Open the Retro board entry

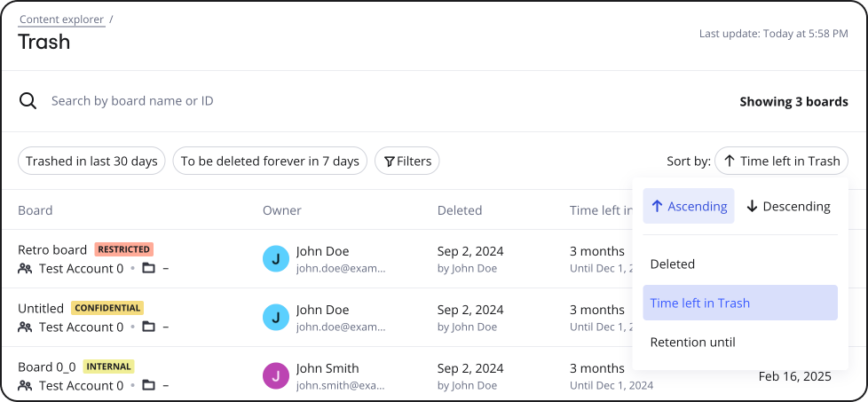pyautogui.click(x=52, y=250)
